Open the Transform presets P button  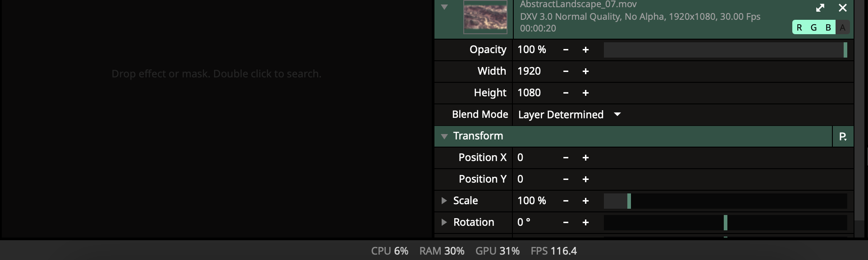843,136
